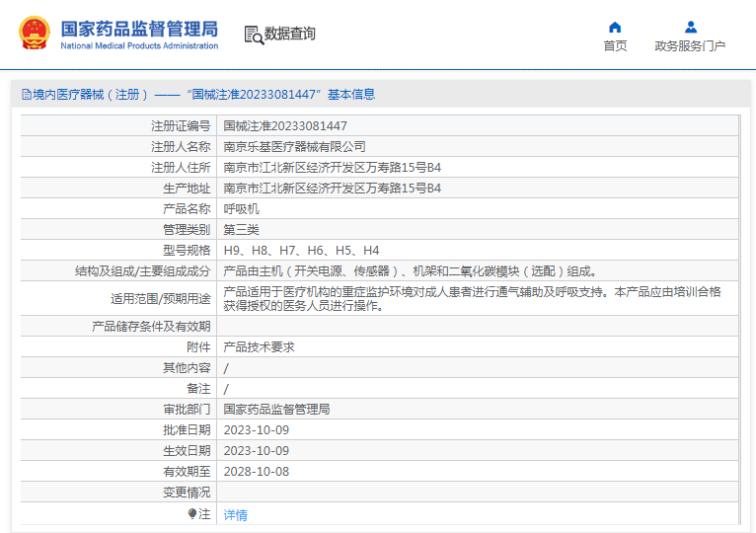Click the product name 呼吸机 value
756x533 pixels.
coord(241,208)
